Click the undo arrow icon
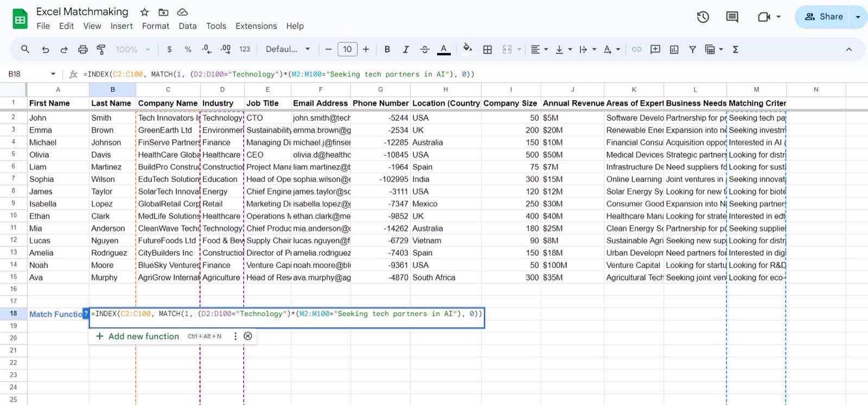 coord(46,49)
